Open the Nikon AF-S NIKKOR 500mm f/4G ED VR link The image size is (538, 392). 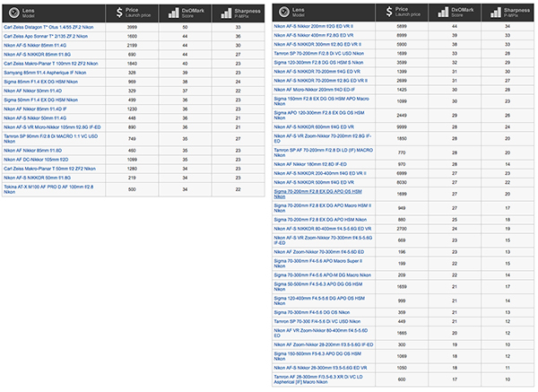coord(314,182)
